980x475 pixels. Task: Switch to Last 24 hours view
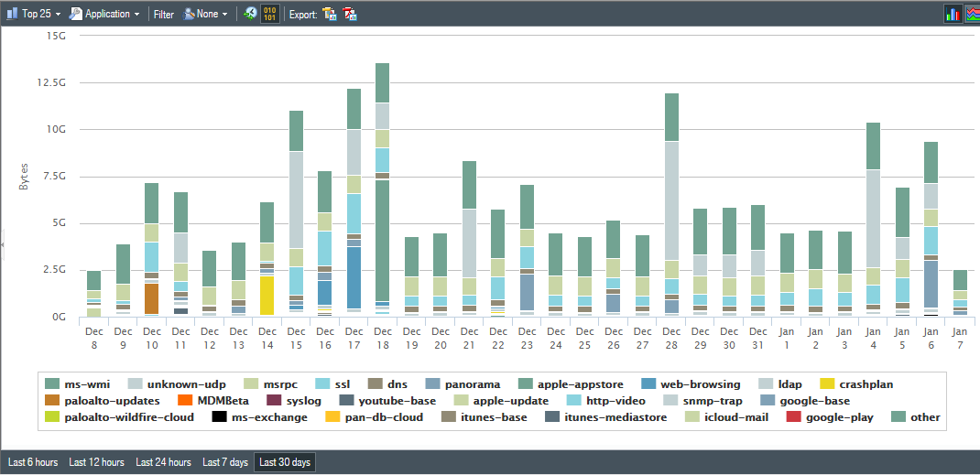click(163, 462)
